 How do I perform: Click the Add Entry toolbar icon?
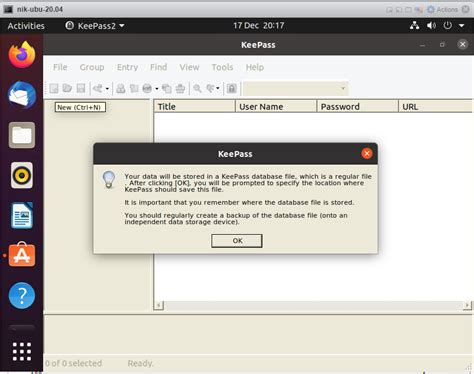tap(98, 88)
